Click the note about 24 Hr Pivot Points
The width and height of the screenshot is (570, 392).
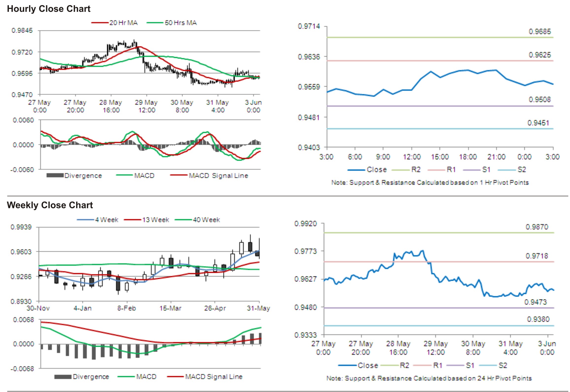click(429, 378)
